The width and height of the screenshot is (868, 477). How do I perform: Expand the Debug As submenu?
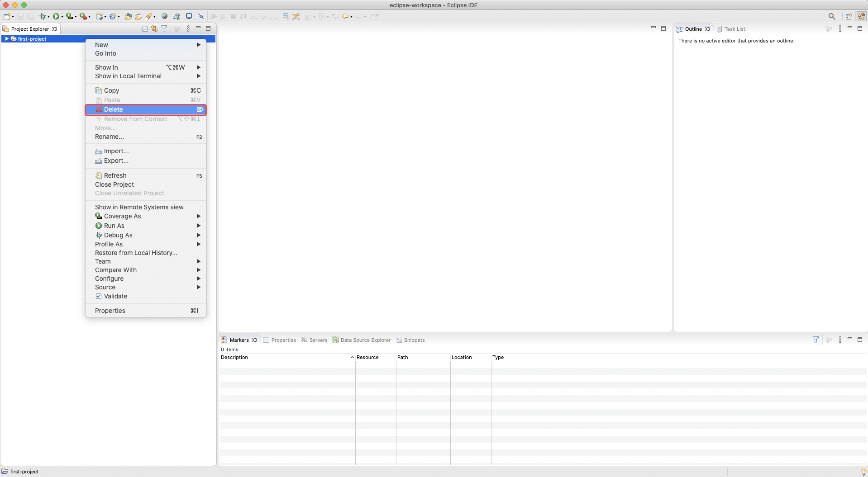click(x=146, y=235)
